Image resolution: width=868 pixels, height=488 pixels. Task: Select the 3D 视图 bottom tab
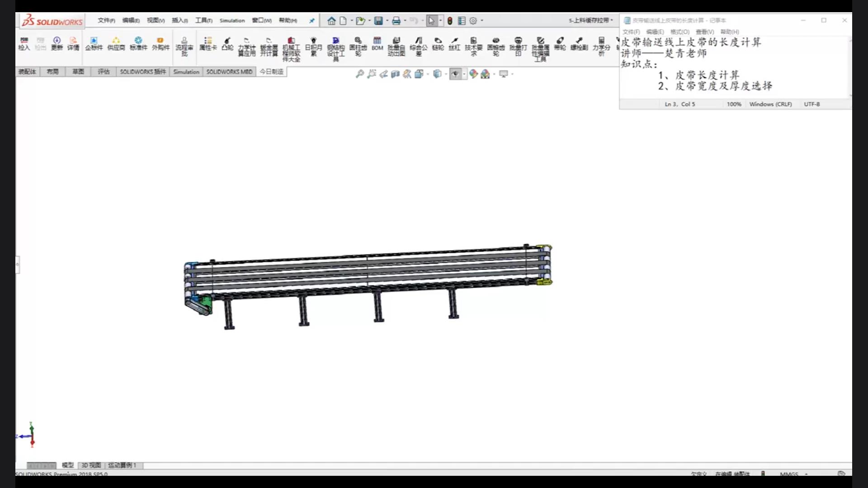(x=91, y=465)
